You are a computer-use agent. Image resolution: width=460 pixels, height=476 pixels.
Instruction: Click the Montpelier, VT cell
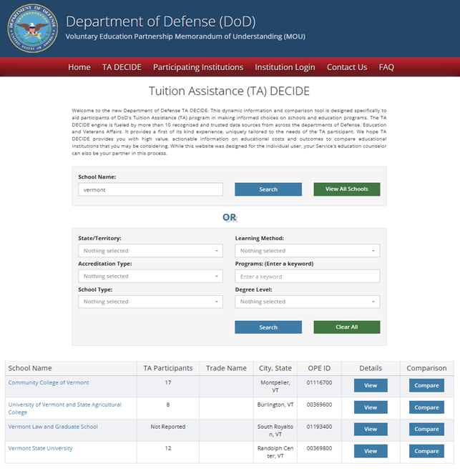click(x=275, y=386)
